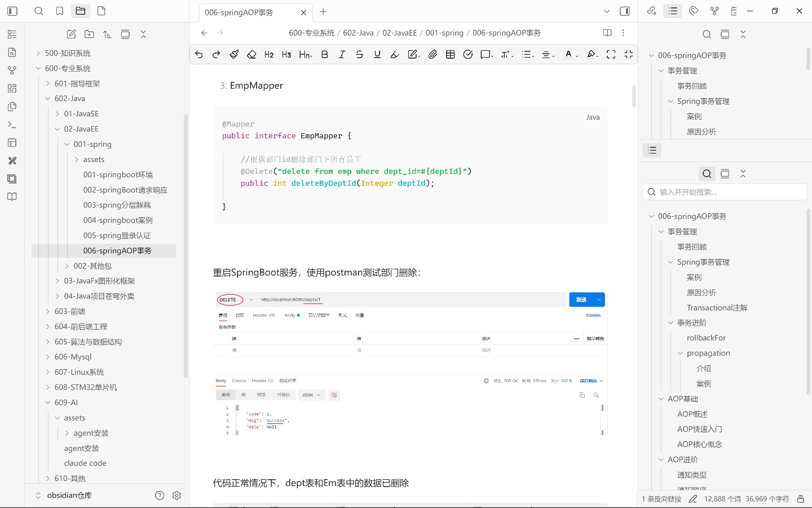Insert attachment with paperclip icon
Viewport: 812px width, 508px height.
click(x=433, y=54)
